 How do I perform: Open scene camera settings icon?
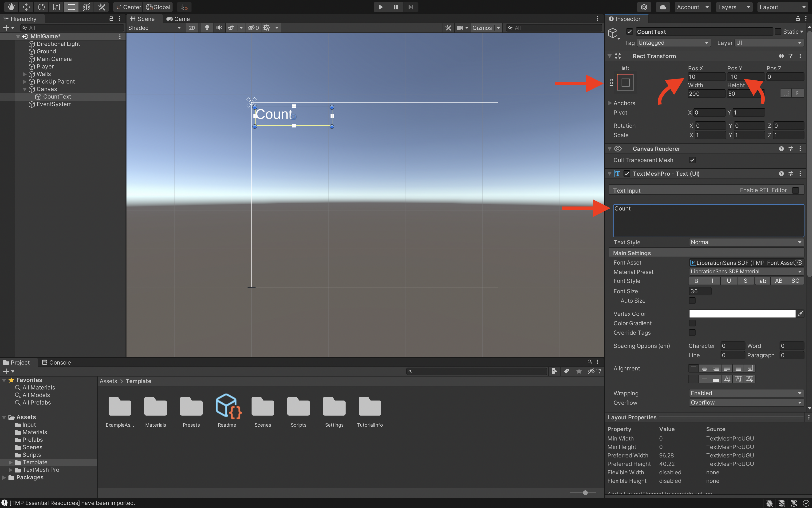(x=460, y=28)
